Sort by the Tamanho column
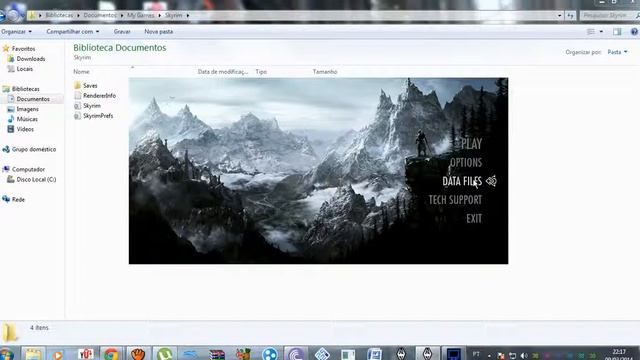 [x=325, y=71]
